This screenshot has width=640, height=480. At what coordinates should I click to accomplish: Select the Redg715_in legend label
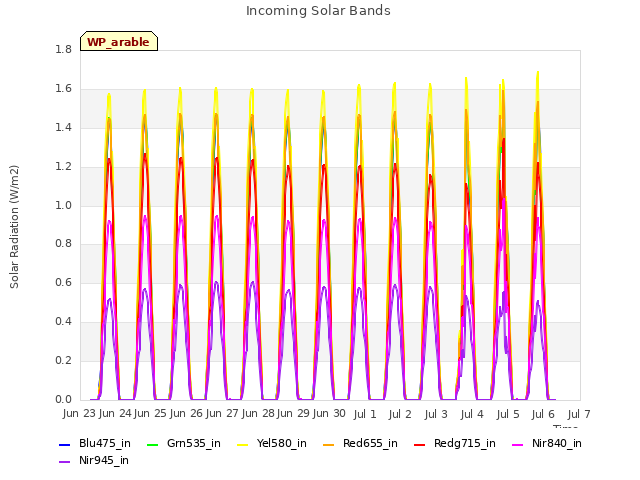(x=465, y=443)
